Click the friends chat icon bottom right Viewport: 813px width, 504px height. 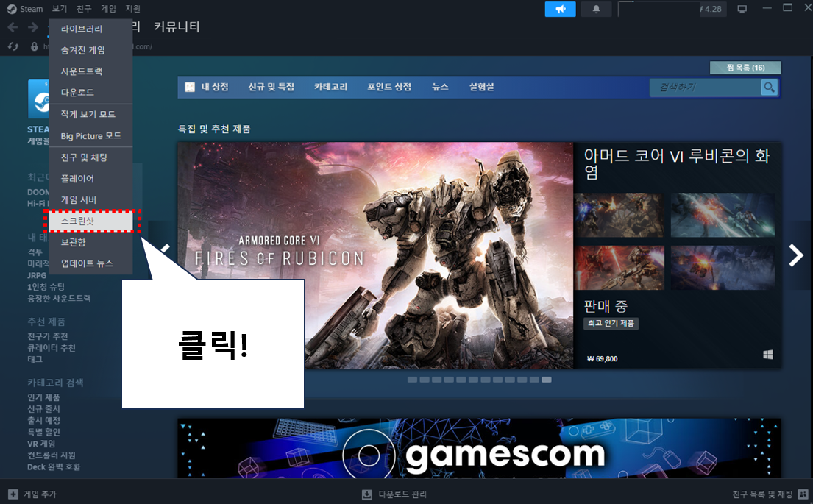coord(803,494)
